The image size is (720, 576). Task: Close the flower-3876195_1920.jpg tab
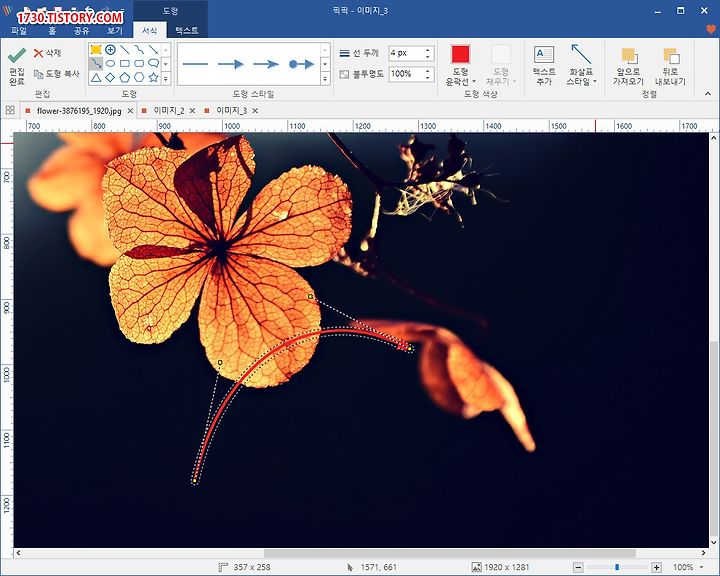point(130,111)
